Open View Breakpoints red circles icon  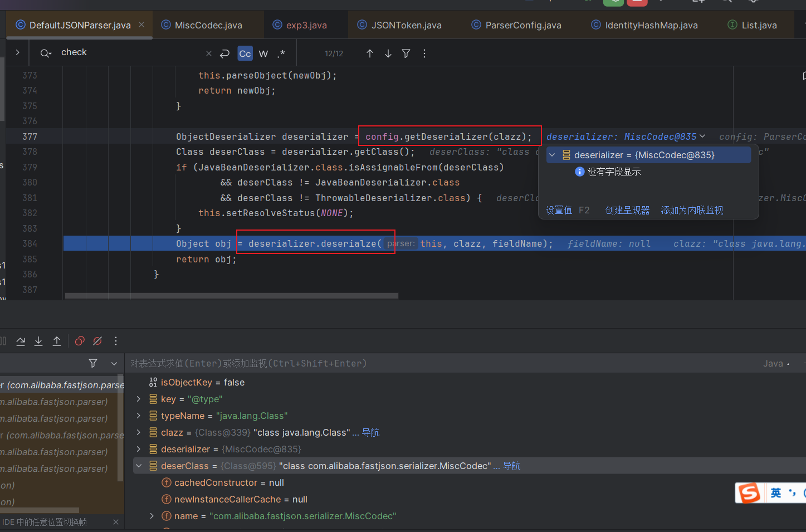(x=80, y=341)
